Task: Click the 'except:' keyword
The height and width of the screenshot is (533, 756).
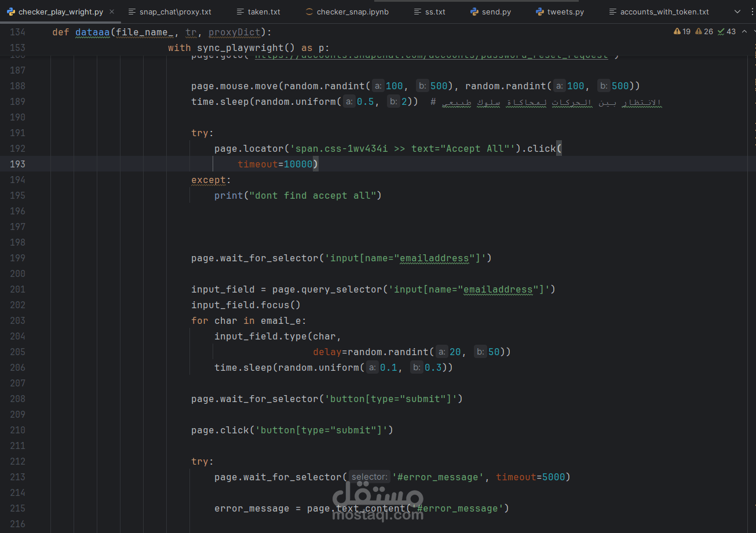Action: tap(211, 180)
